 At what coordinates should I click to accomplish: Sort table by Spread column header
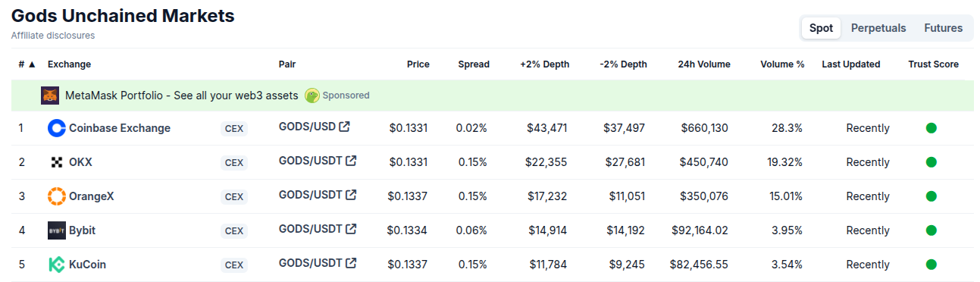(x=474, y=64)
